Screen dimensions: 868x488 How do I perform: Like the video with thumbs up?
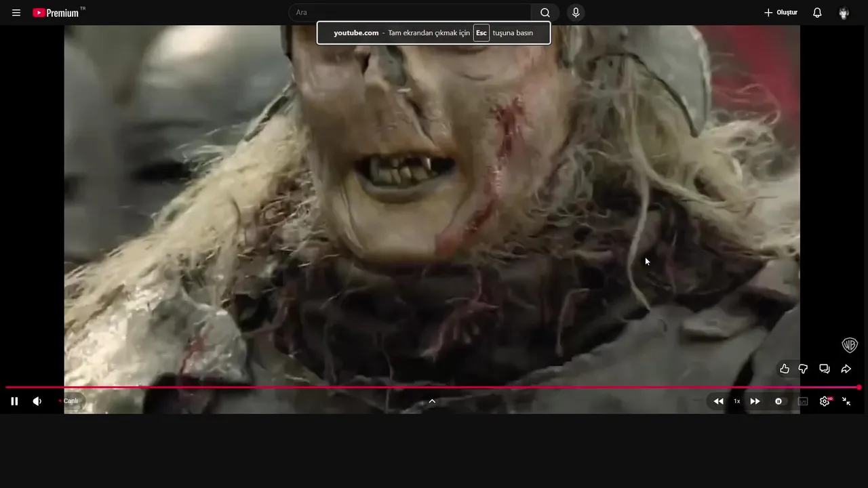(x=785, y=369)
